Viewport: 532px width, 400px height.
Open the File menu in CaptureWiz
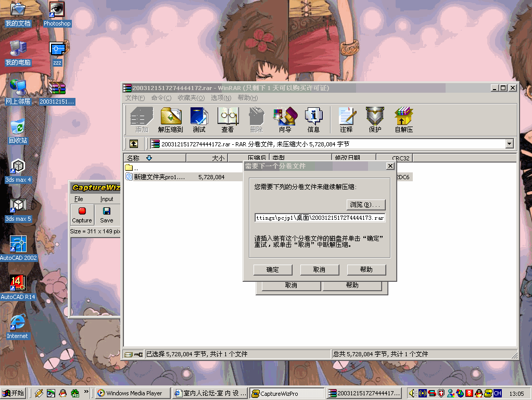[x=79, y=199]
